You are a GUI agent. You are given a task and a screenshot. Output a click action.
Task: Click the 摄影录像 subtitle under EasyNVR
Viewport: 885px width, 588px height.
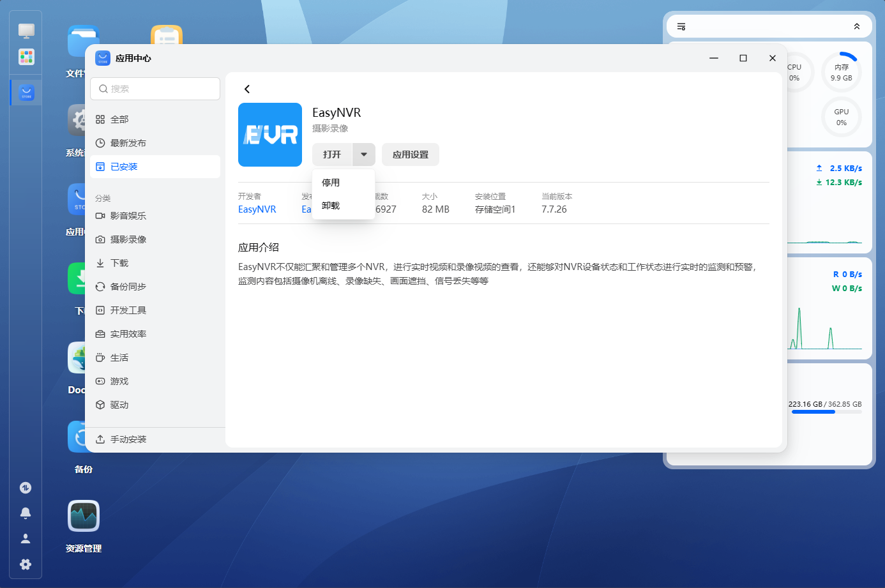(330, 128)
